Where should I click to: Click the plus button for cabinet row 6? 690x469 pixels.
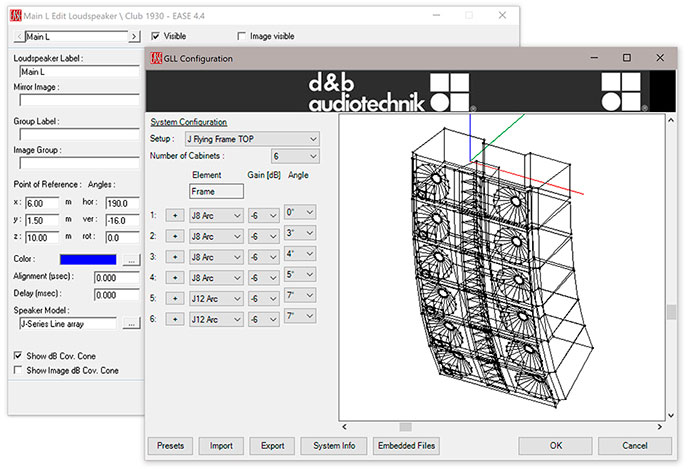point(175,319)
